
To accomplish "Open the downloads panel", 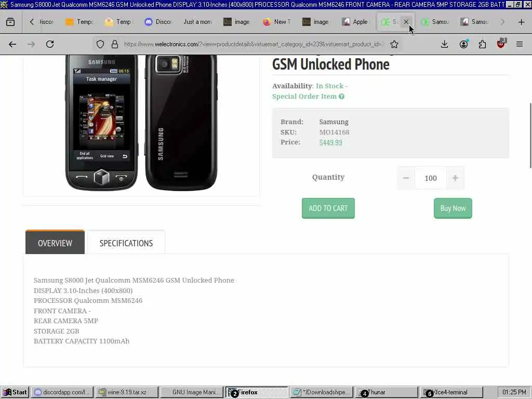I will click(445, 44).
